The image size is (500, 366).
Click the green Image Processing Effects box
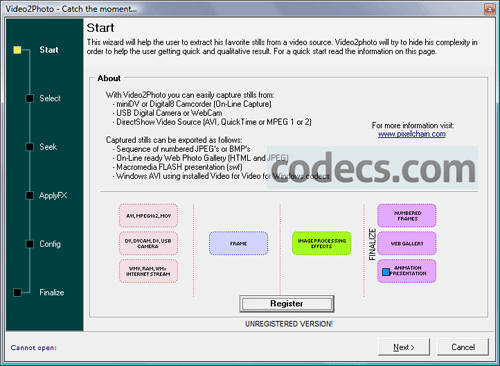click(x=322, y=243)
